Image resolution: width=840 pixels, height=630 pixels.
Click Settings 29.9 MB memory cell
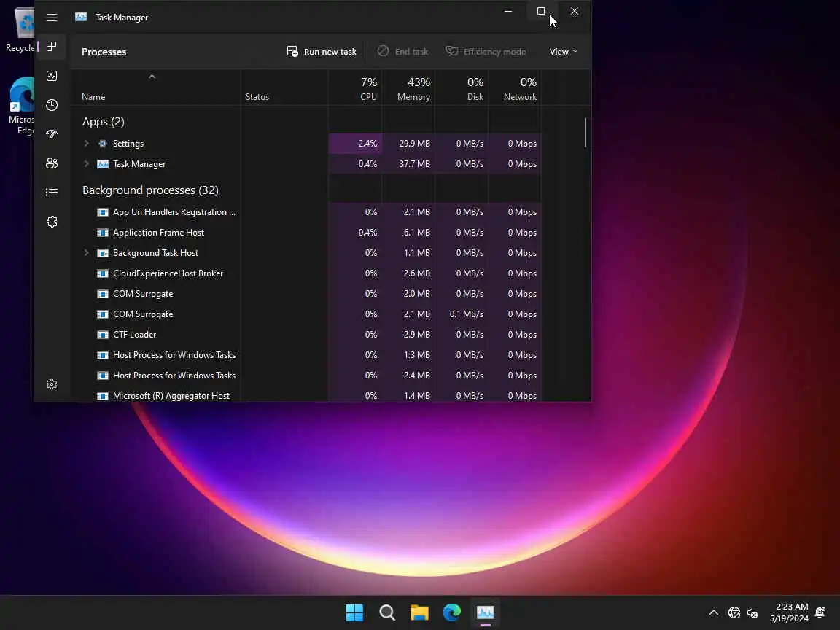pos(408,144)
